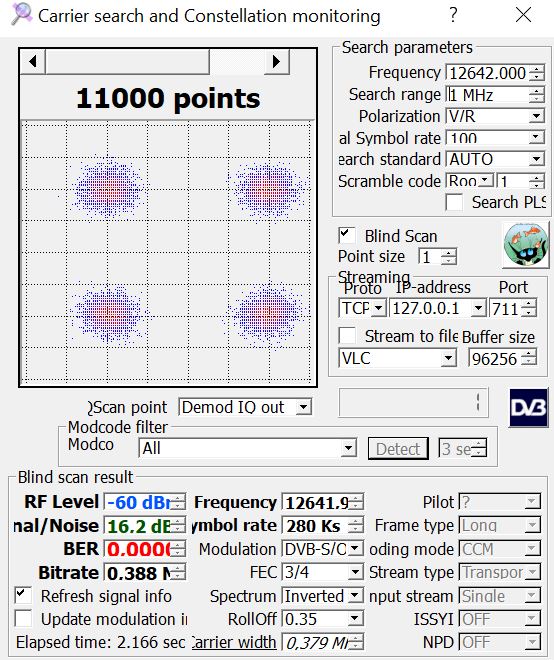The image size is (554, 660).
Task: Click the cat and fish icon button
Action: click(x=526, y=245)
